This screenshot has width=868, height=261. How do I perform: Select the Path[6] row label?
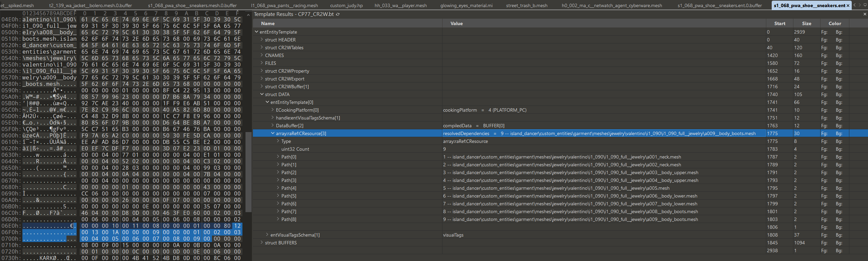pos(289,204)
